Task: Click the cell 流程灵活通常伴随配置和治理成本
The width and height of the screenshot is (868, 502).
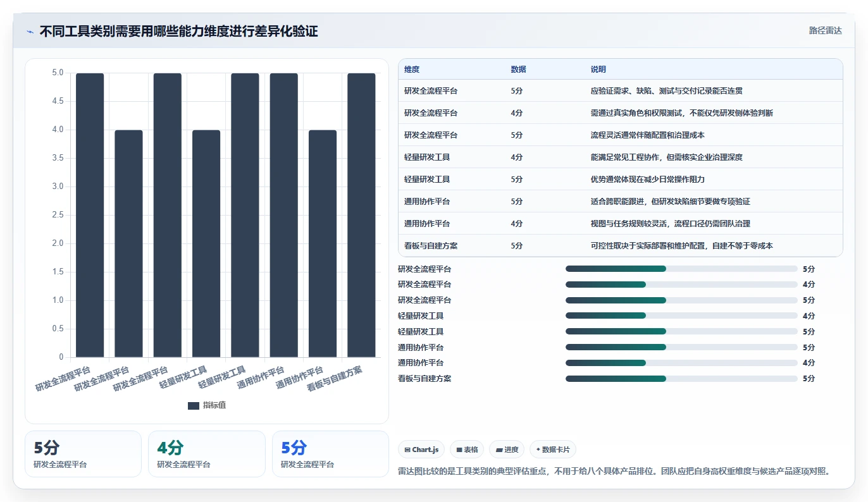Action: click(x=648, y=135)
